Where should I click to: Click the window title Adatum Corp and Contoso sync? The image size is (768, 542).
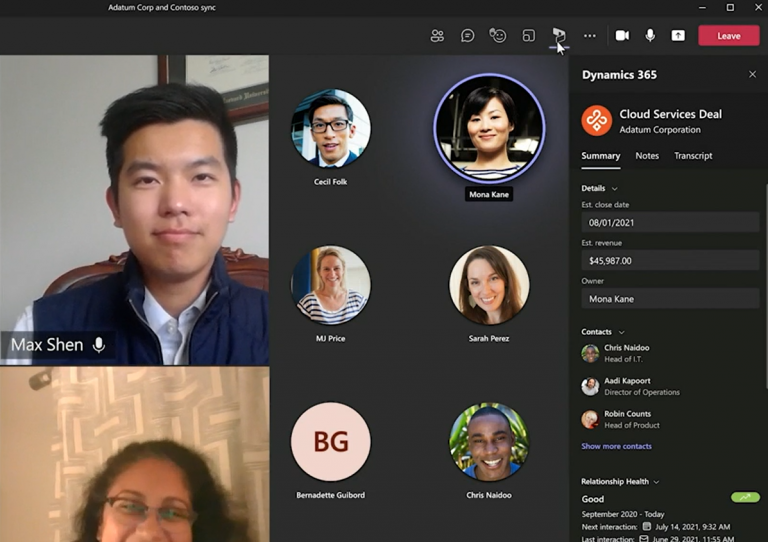tap(162, 7)
